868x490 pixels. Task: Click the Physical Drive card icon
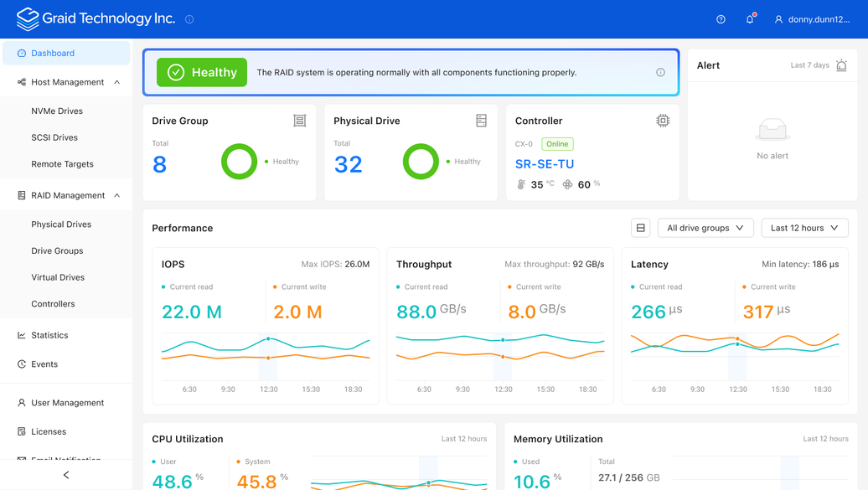[x=481, y=121]
